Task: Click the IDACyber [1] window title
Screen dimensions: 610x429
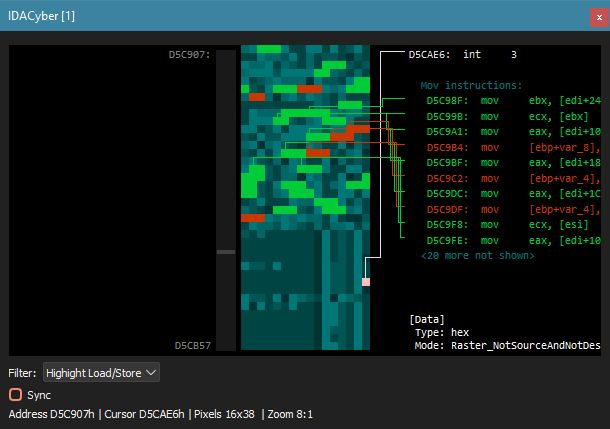Action: pyautogui.click(x=41, y=16)
